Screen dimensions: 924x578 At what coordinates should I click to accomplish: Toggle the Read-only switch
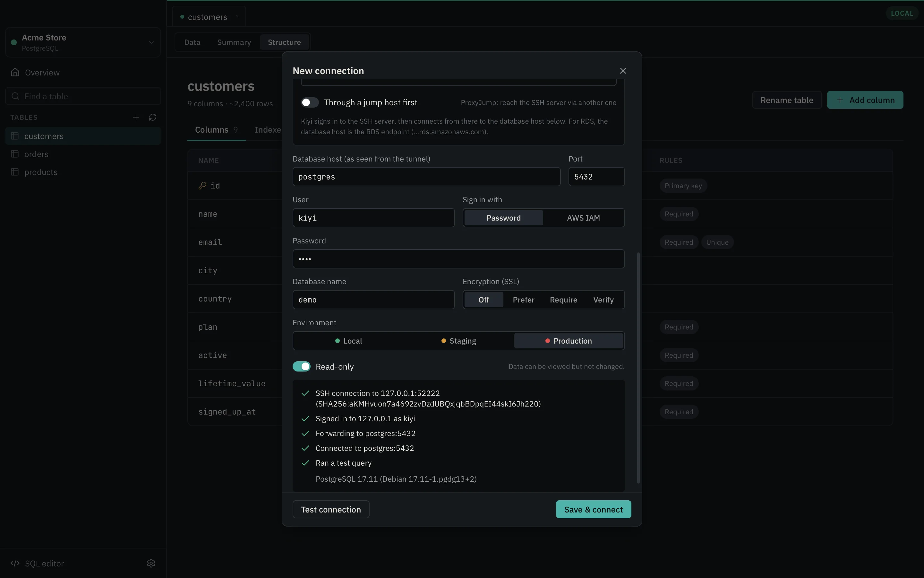(x=302, y=367)
